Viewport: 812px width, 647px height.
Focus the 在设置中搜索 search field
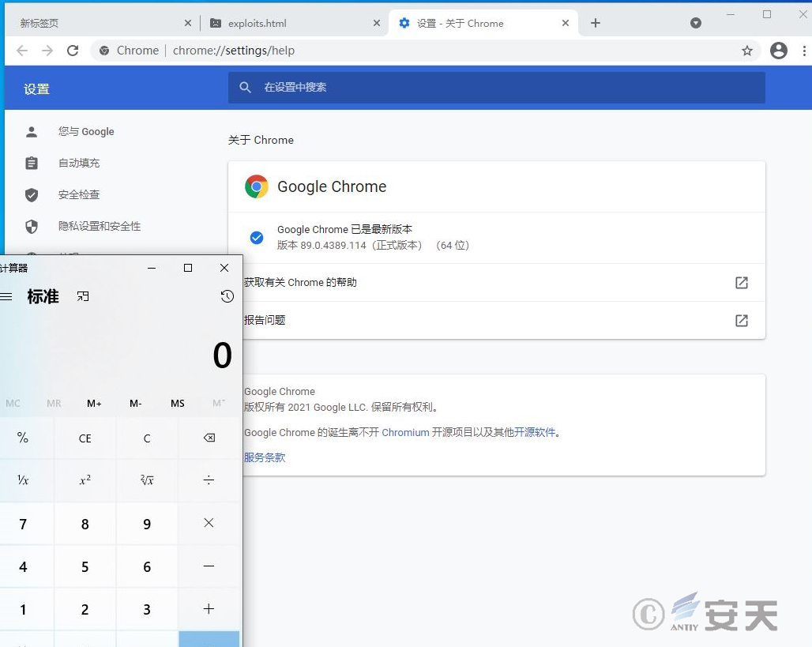pyautogui.click(x=496, y=87)
